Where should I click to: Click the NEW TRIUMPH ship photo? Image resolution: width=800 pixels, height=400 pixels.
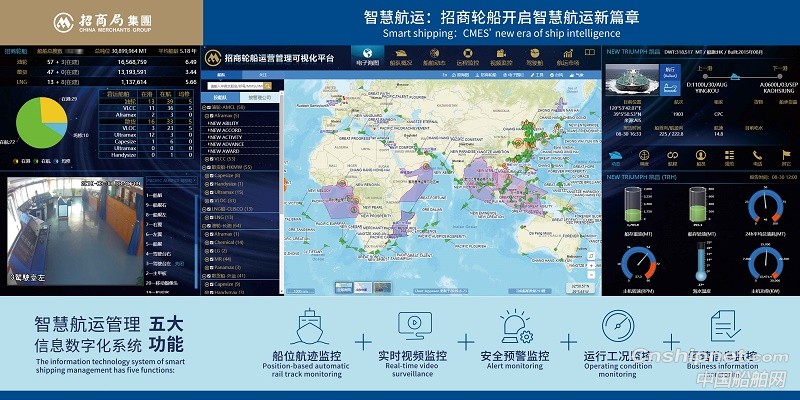(632, 80)
